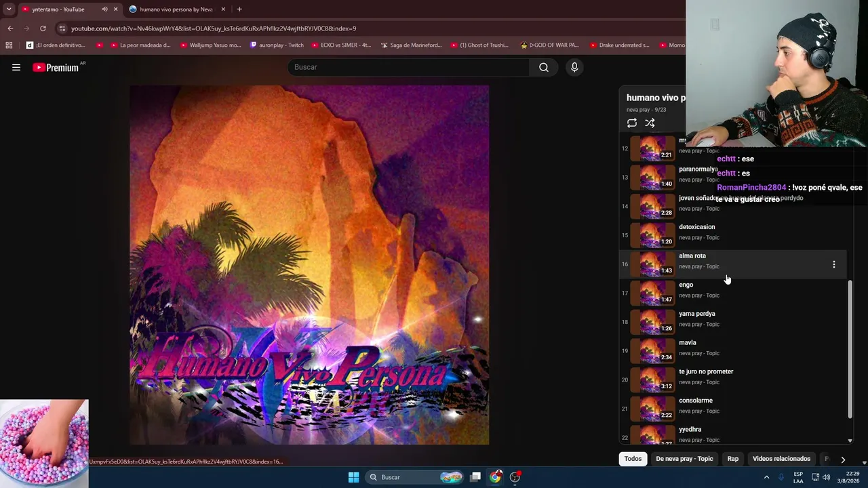Open Drake underrated bookmark
Viewport: 868px width, 488px height.
tap(619, 45)
